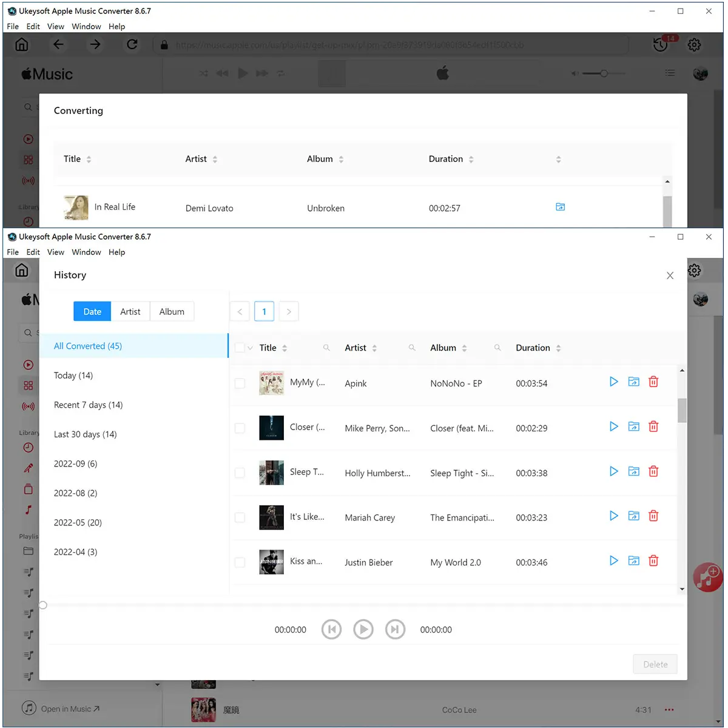
Task: Tick checkbox for Closer row
Action: coord(240,428)
